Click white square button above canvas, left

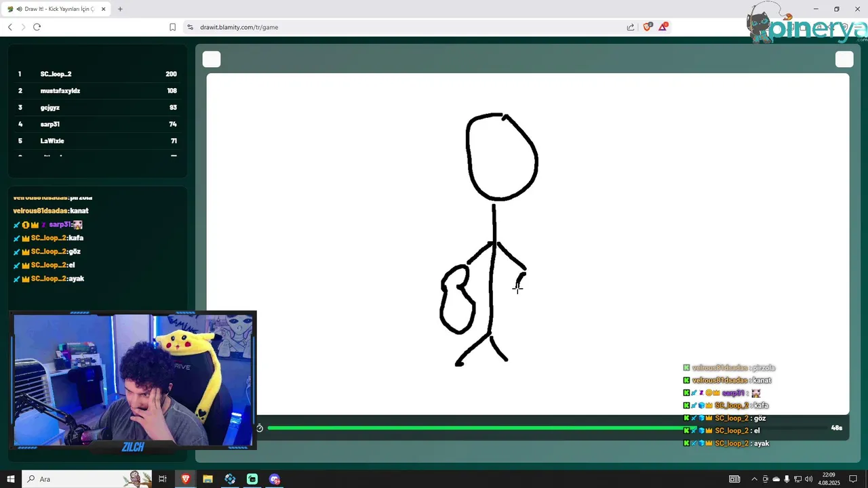click(x=212, y=59)
